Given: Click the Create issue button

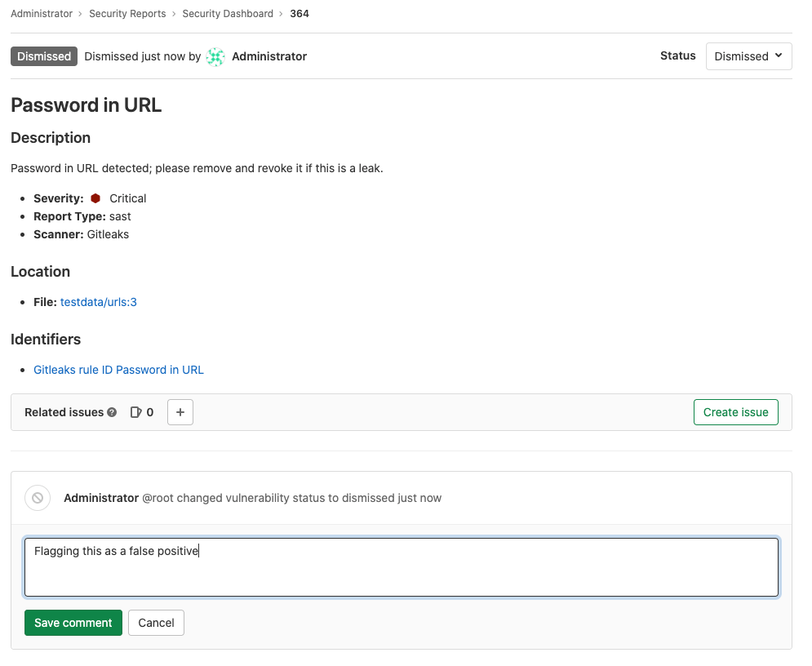Looking at the screenshot, I should tap(735, 412).
